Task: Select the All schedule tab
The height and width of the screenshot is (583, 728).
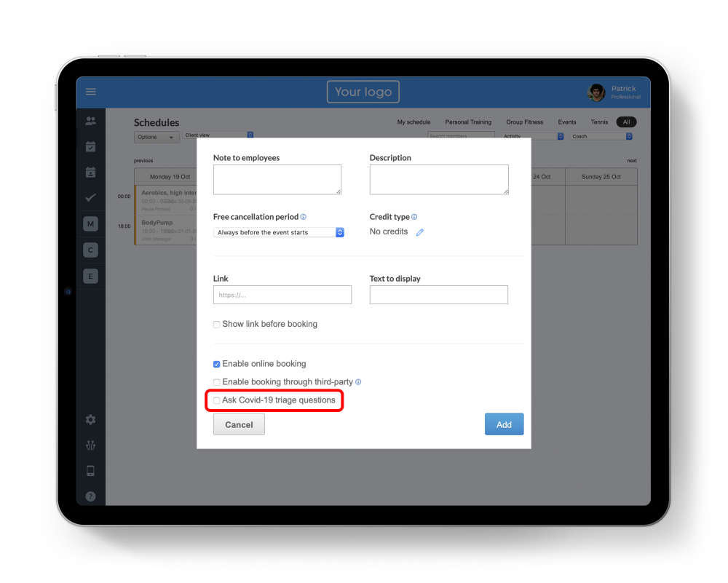Action: coord(626,122)
